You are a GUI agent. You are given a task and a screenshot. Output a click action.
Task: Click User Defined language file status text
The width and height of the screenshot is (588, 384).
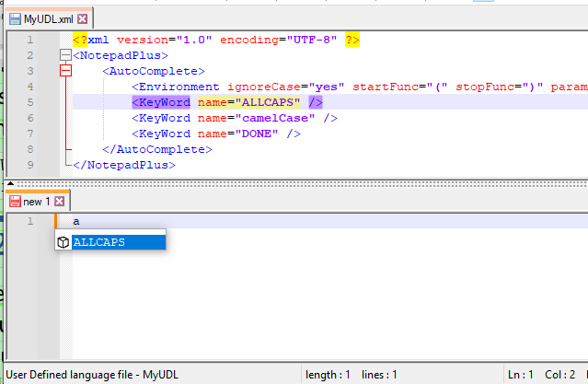92,375
